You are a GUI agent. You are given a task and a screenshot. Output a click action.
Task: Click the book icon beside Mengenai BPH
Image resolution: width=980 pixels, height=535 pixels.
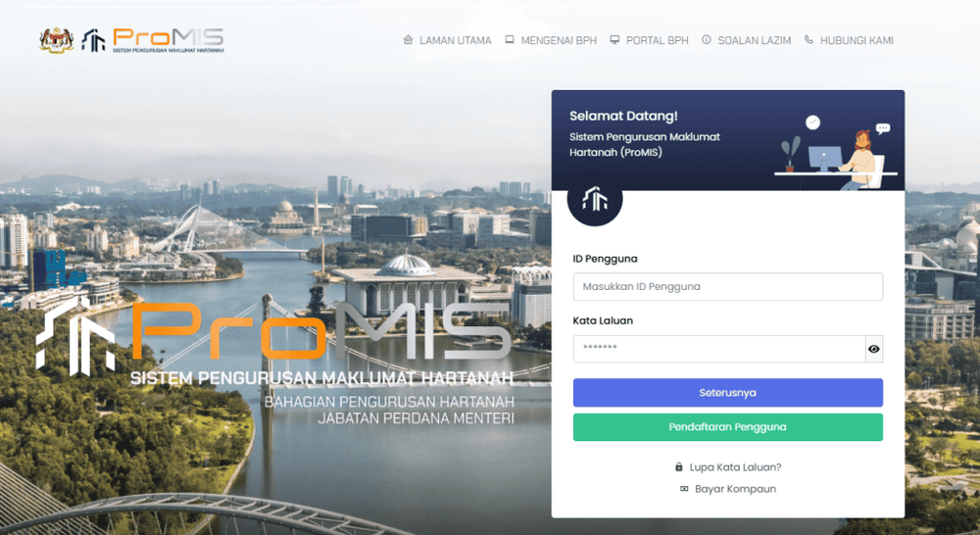point(510,40)
